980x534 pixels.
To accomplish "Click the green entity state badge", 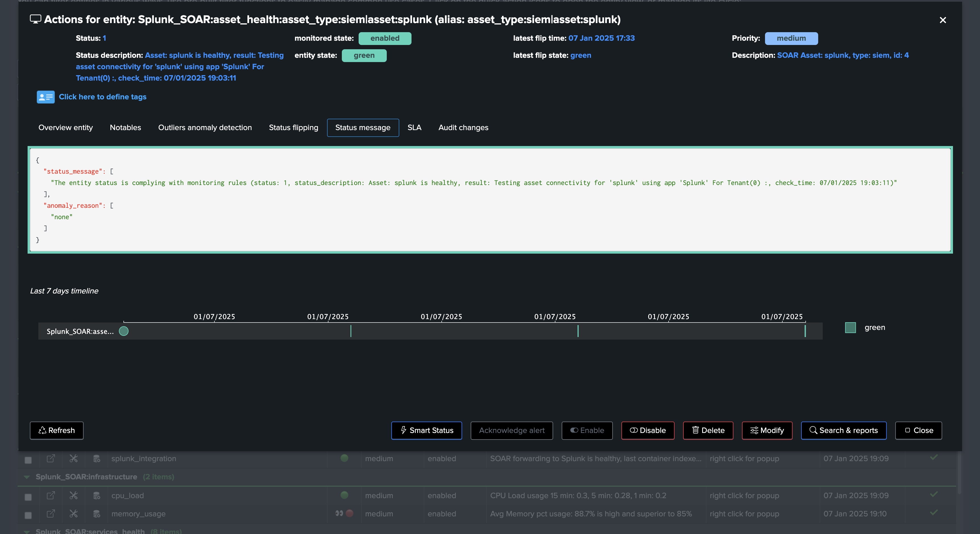I will click(364, 56).
